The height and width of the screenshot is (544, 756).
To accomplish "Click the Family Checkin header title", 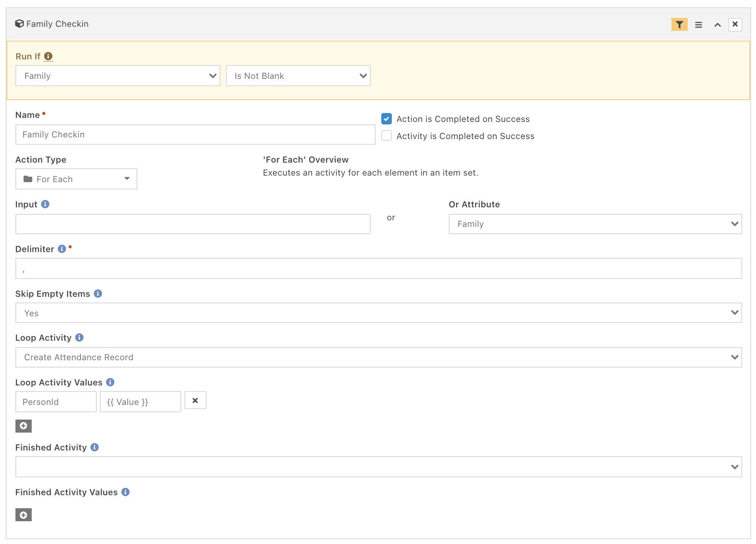I will point(57,24).
